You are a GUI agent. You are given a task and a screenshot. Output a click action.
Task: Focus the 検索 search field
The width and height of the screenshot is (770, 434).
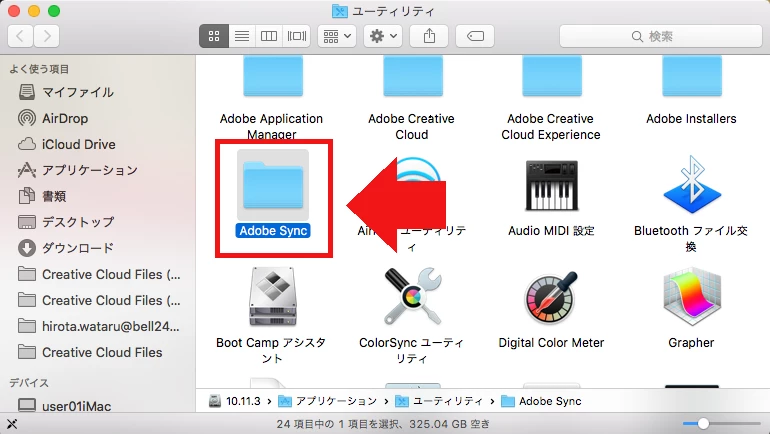pos(660,36)
